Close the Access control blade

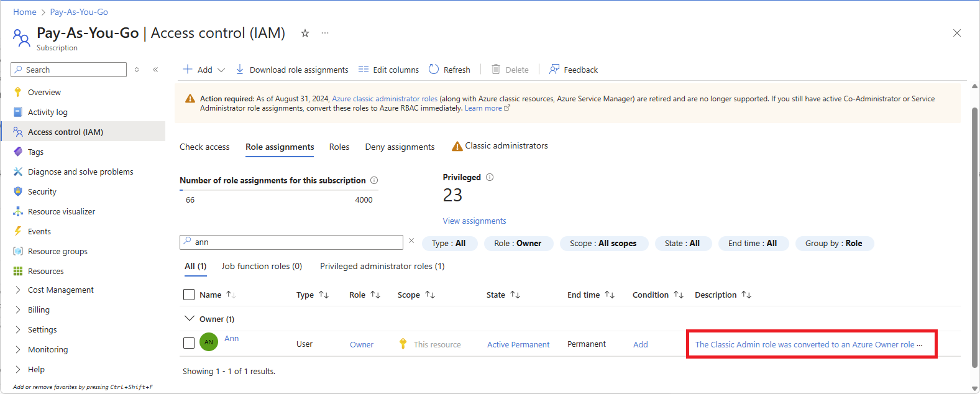(x=957, y=33)
